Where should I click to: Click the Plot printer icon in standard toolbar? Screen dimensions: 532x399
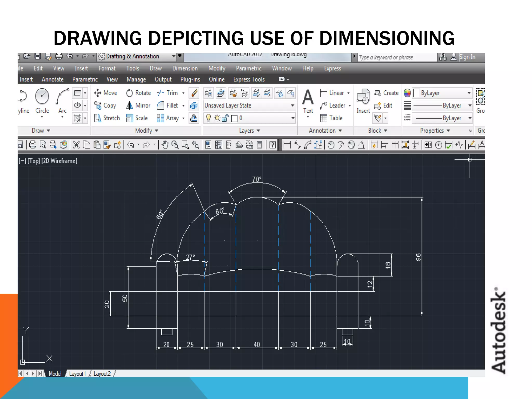[33, 145]
